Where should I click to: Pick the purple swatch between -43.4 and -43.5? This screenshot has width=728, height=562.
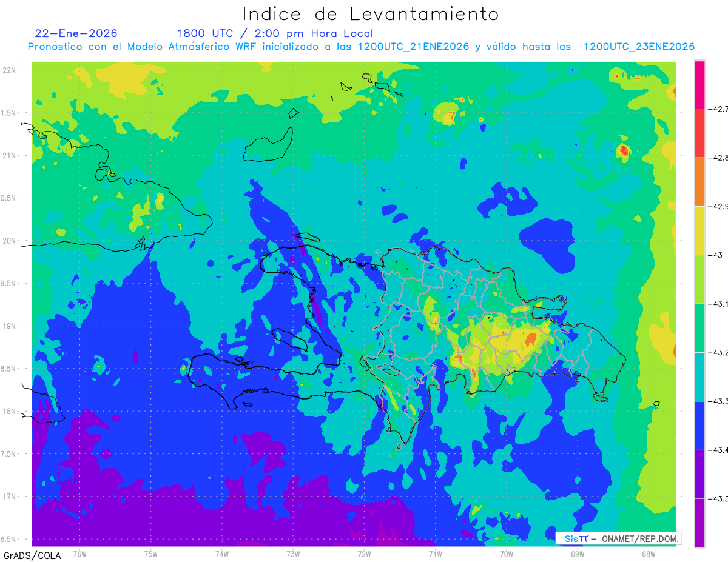click(x=699, y=474)
